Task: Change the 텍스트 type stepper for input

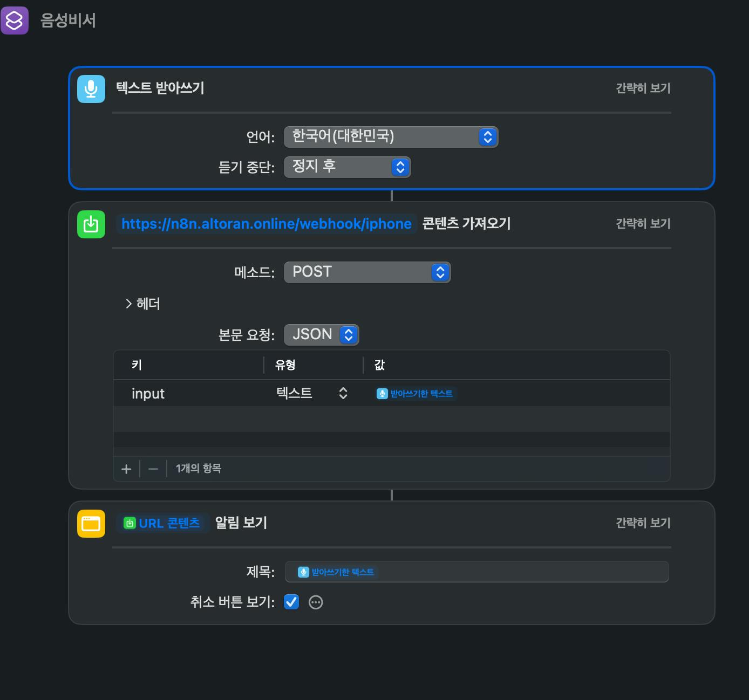Action: [343, 393]
